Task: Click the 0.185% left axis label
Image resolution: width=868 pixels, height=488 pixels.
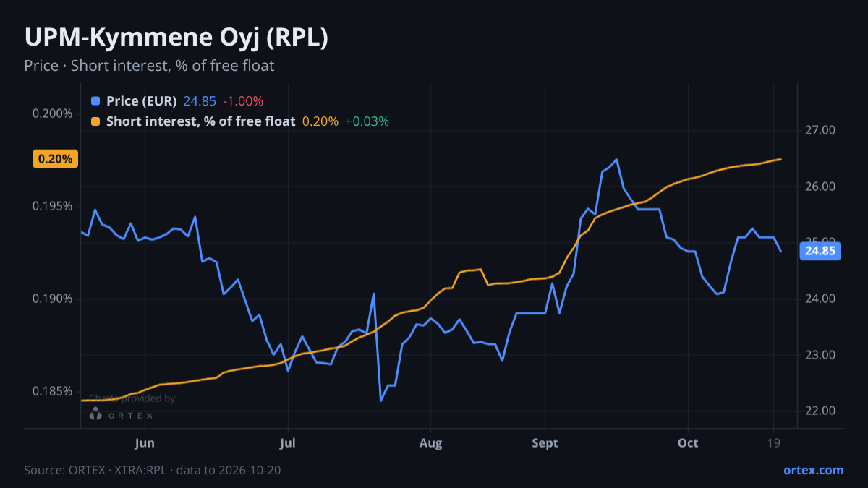Action: pos(53,391)
